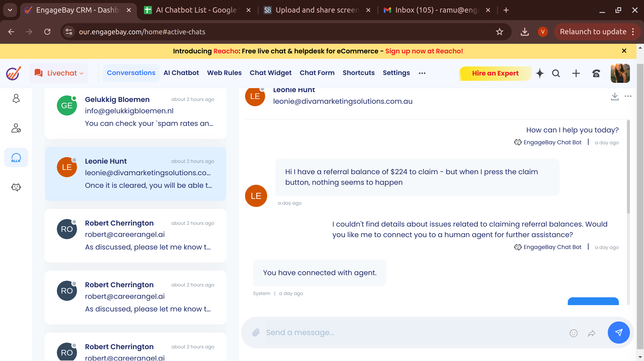
Task: Open the Chat Widget tab
Action: point(270,73)
